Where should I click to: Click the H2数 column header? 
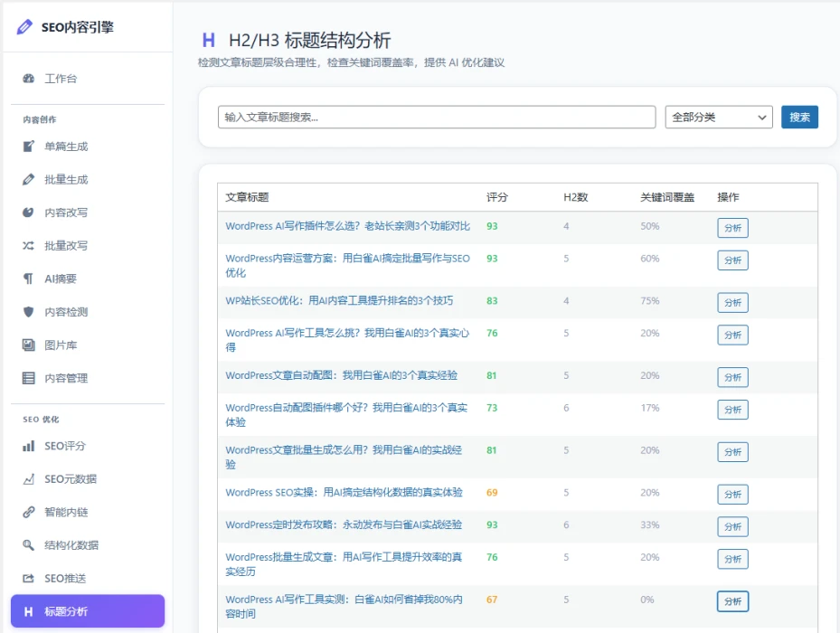click(x=576, y=197)
